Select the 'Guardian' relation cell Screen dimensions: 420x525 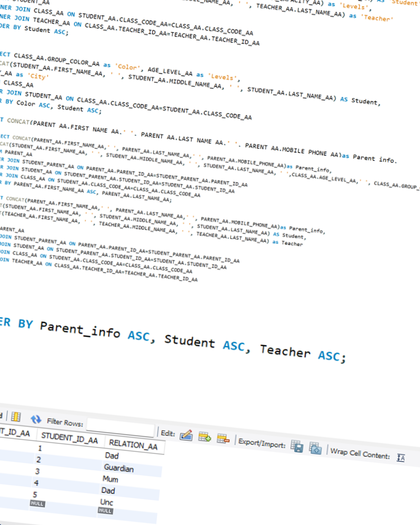coord(119,468)
